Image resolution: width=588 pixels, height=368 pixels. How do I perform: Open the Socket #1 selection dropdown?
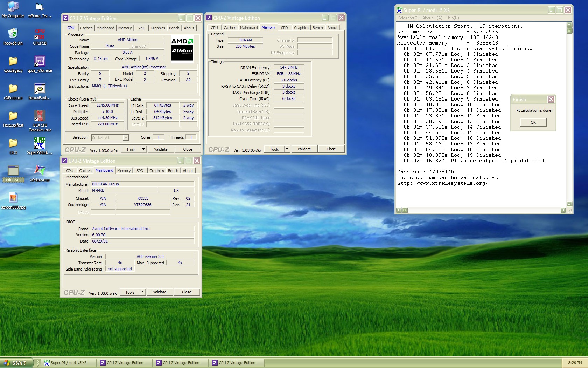point(110,137)
